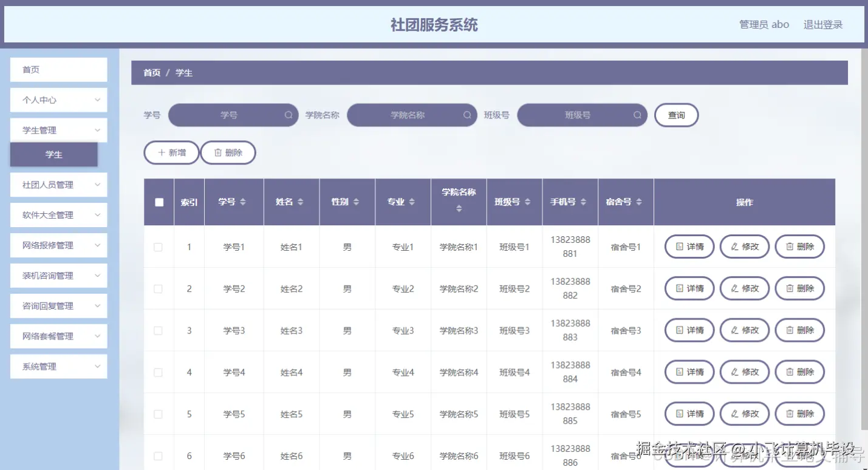Click the search icon in 学院名称 field
This screenshot has width=868, height=470.
coord(467,115)
